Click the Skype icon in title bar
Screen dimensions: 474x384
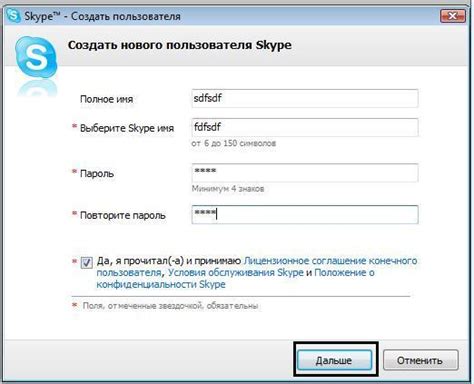(x=13, y=15)
